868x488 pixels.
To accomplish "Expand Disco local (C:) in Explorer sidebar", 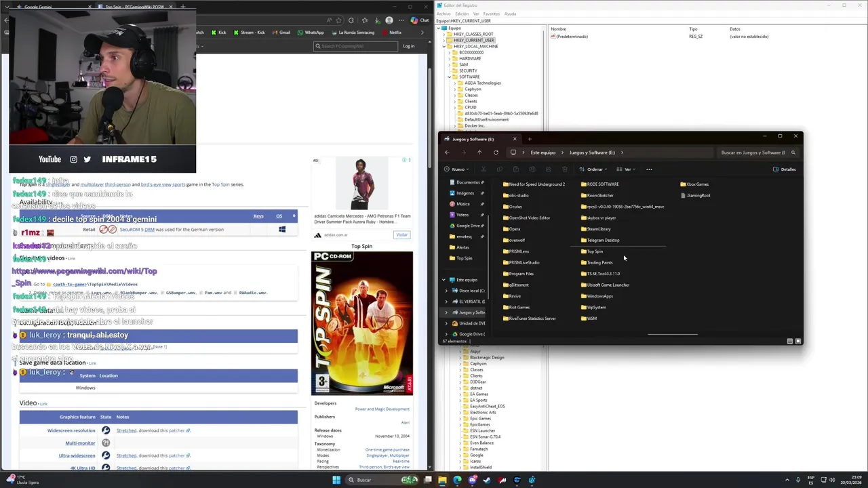I will [447, 291].
